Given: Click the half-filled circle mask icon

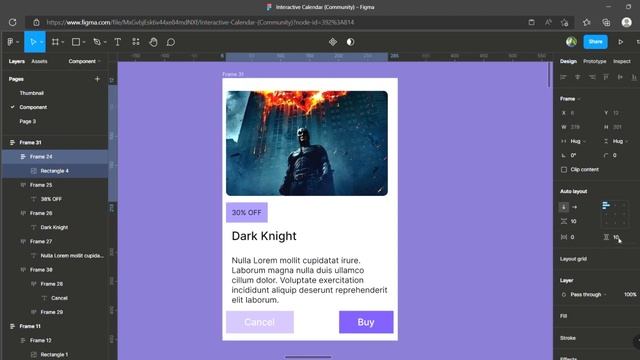Looking at the screenshot, I should (351, 42).
